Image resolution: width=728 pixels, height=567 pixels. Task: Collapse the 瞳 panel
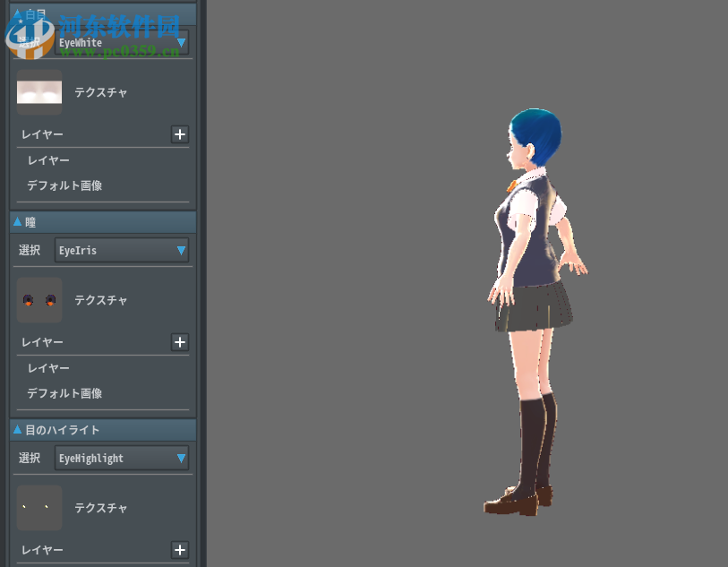click(x=17, y=221)
